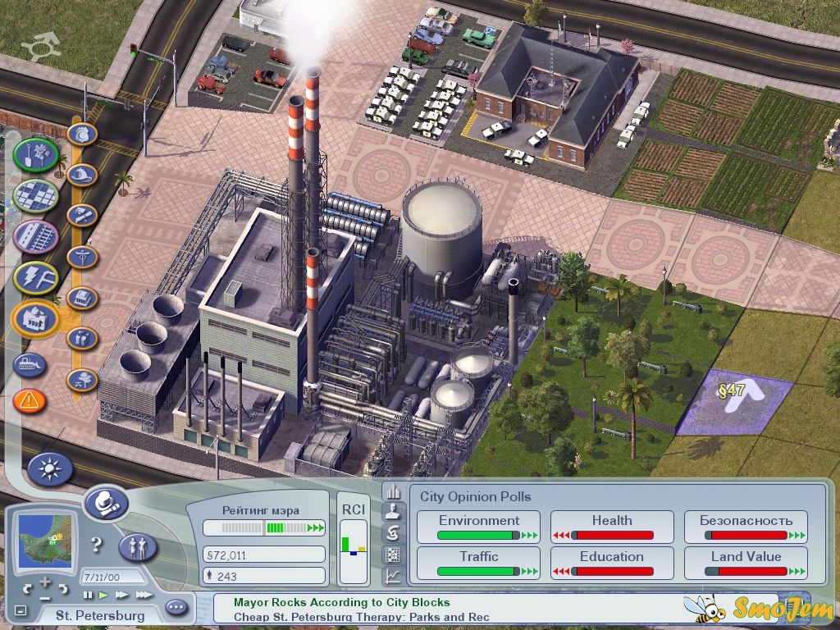Click the Traffic opinion poll
This screenshot has width=840, height=630.
tap(478, 563)
